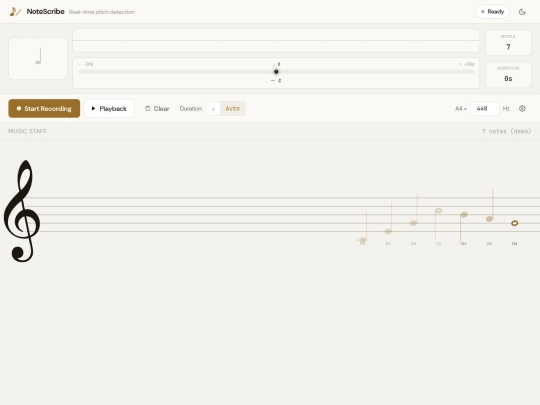Click the Ready status indicator

click(x=492, y=12)
